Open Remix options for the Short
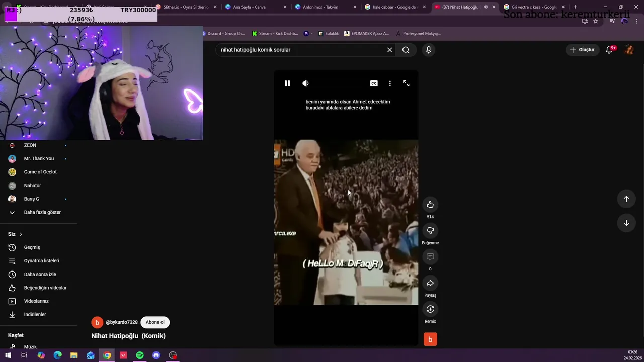The width and height of the screenshot is (644, 362). click(430, 309)
